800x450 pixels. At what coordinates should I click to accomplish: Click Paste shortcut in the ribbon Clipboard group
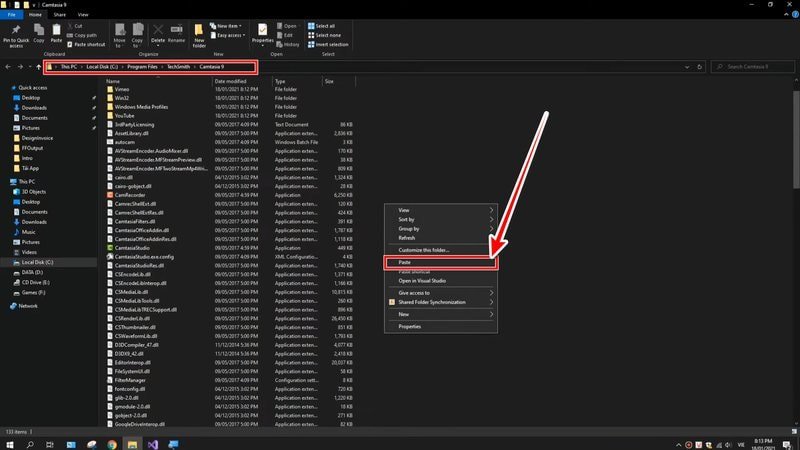tap(86, 44)
